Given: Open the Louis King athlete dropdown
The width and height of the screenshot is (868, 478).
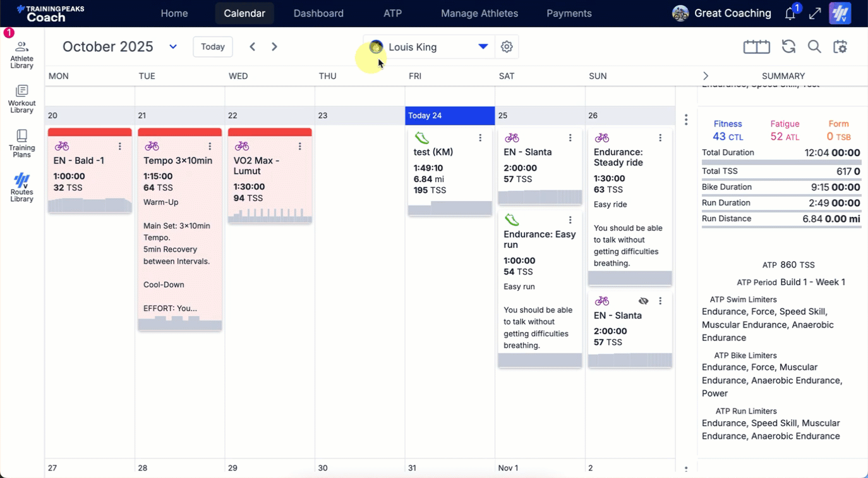Looking at the screenshot, I should point(483,47).
